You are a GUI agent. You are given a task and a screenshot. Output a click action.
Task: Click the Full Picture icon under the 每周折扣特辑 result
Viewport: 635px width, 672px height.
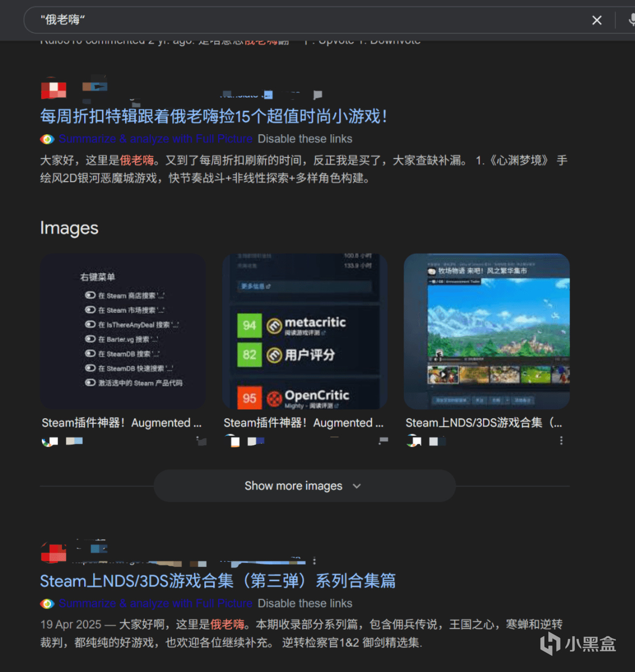point(47,139)
